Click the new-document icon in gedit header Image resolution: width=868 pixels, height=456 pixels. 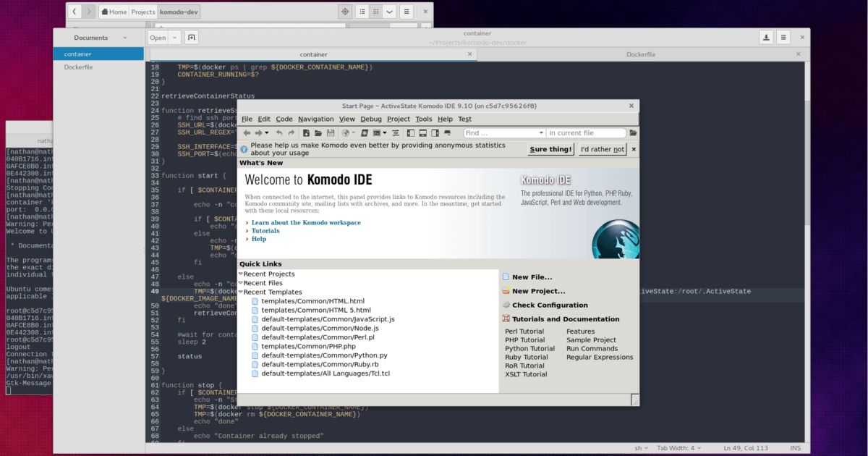[x=192, y=38]
